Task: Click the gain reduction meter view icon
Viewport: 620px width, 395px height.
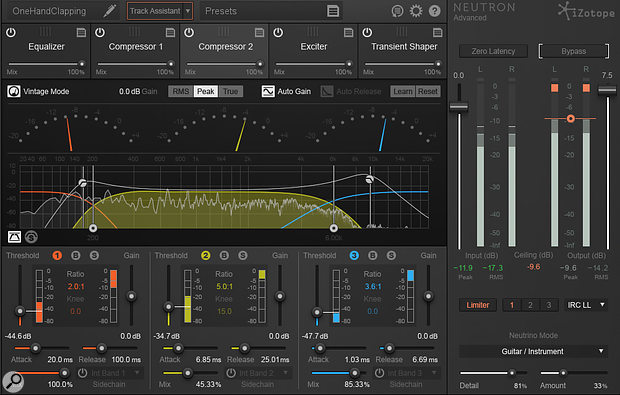Action: [x=15, y=237]
